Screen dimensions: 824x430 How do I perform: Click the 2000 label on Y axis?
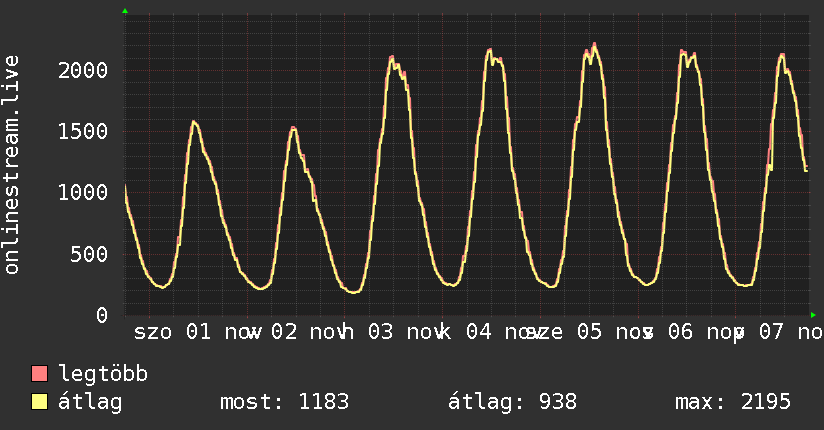(83, 70)
